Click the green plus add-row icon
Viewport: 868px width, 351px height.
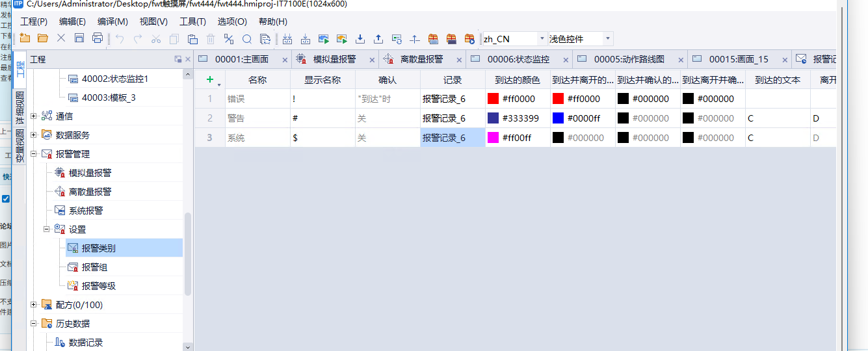pyautogui.click(x=209, y=80)
